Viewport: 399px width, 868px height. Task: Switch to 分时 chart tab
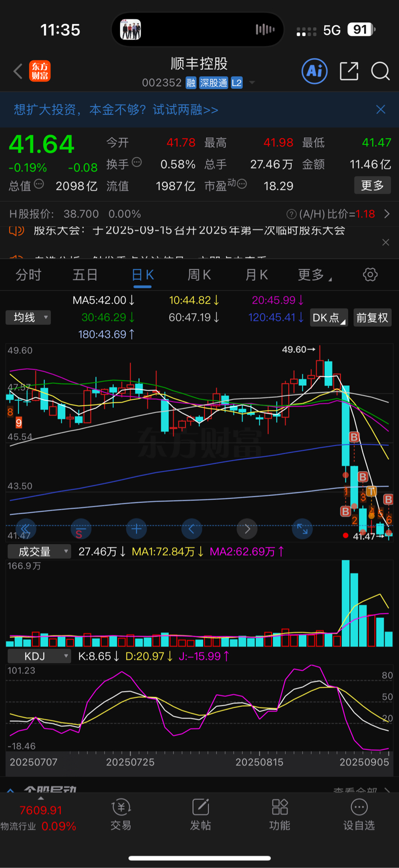pyautogui.click(x=28, y=275)
